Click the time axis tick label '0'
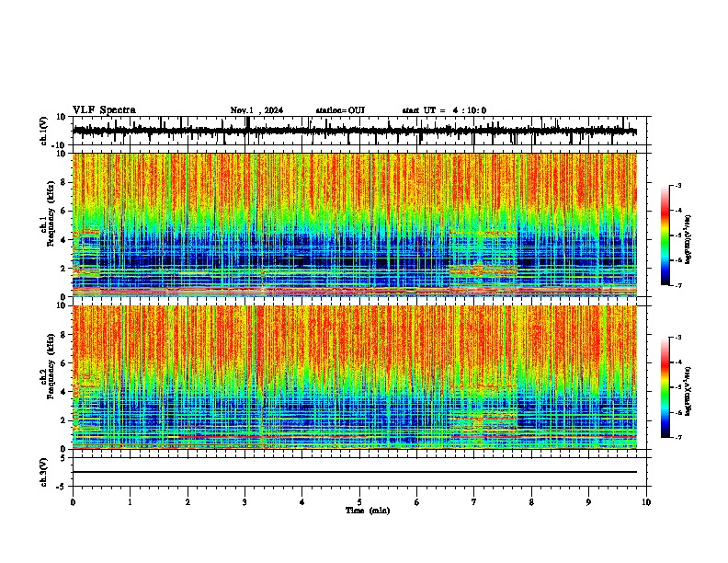The height and width of the screenshot is (563, 728). click(73, 502)
